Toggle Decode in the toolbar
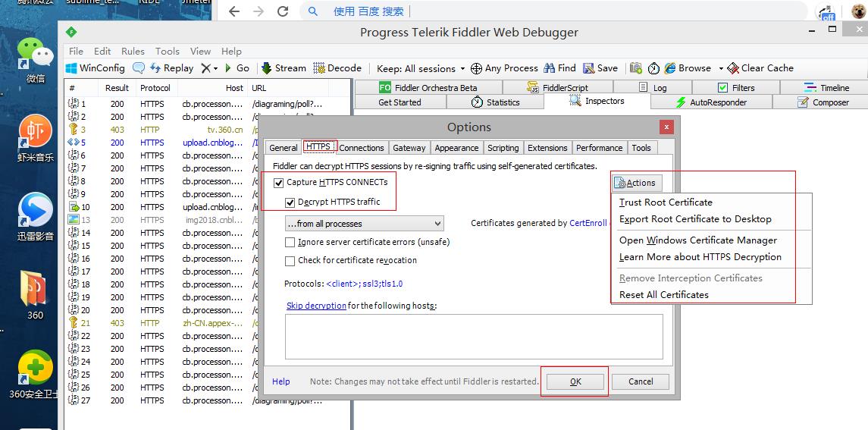 click(337, 68)
